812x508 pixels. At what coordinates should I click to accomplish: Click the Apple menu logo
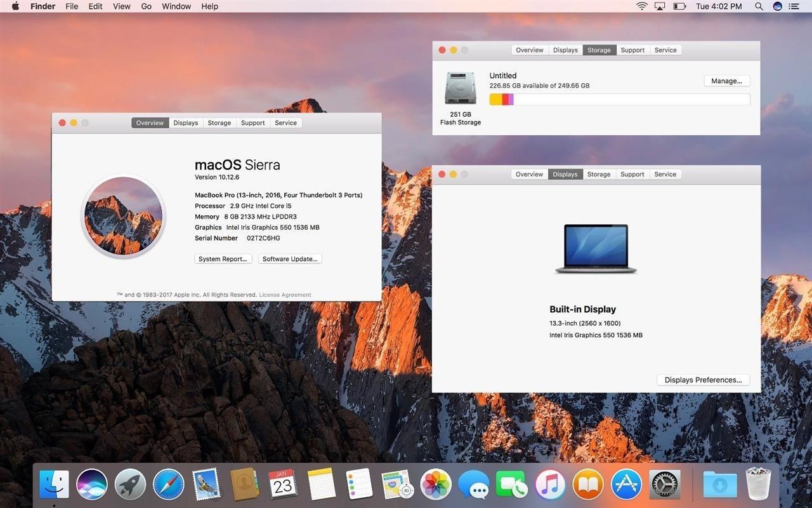click(x=15, y=6)
